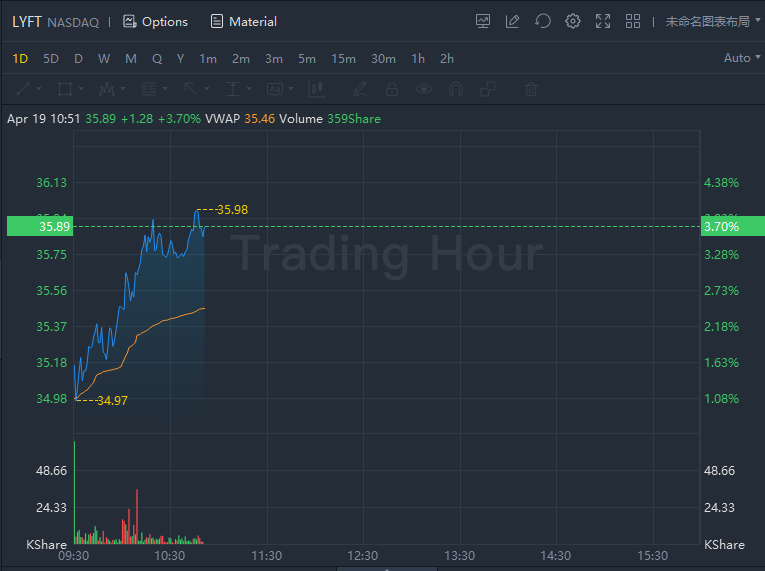Expand the rectangle shape tool dropdown arrow
The image size is (765, 571).
pos(82,89)
